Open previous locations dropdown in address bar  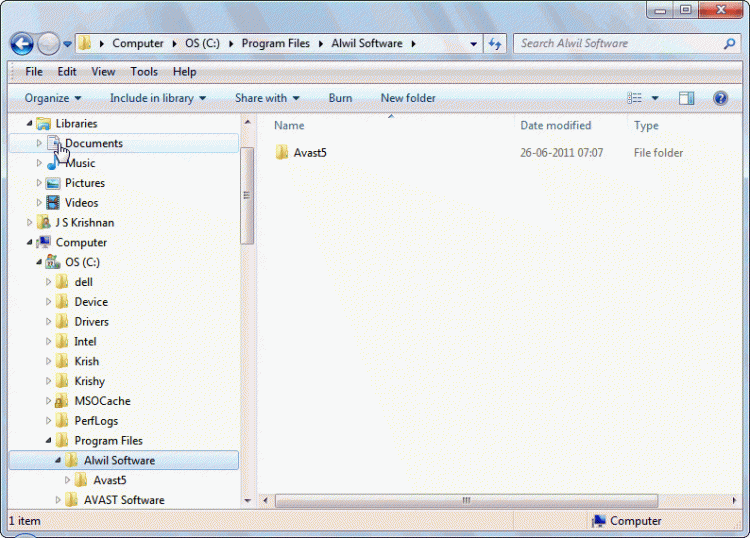473,44
